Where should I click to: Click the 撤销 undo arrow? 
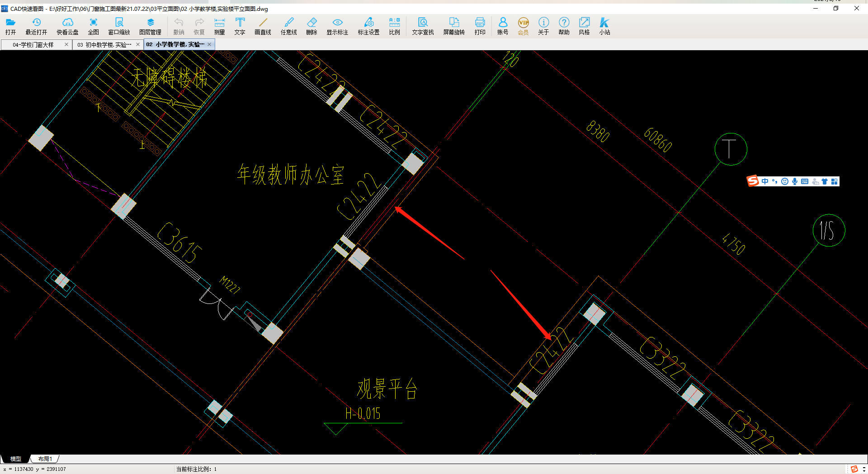coord(179,26)
